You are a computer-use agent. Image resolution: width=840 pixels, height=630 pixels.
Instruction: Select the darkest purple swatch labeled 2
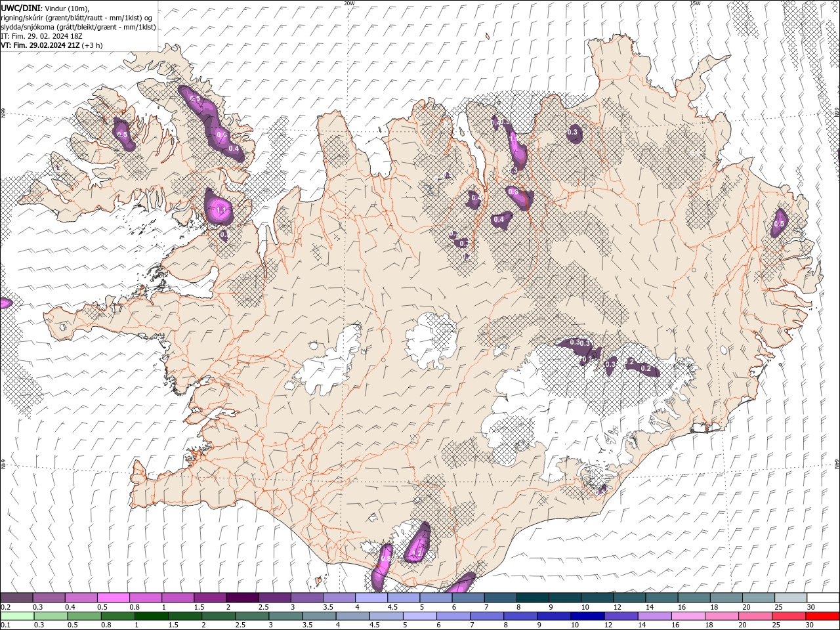(242, 598)
